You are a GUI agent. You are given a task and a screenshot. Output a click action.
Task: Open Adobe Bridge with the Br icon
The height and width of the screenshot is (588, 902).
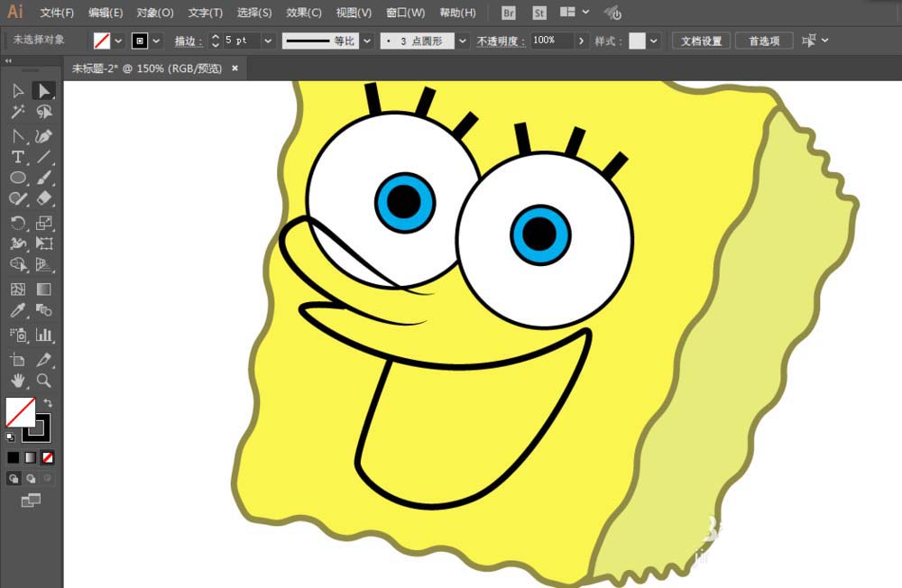(509, 13)
